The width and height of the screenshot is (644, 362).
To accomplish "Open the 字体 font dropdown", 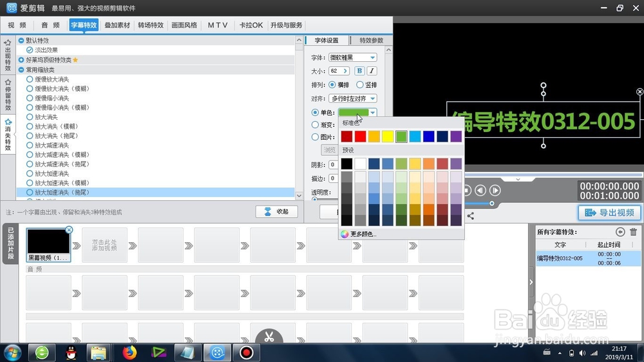I will coord(353,57).
